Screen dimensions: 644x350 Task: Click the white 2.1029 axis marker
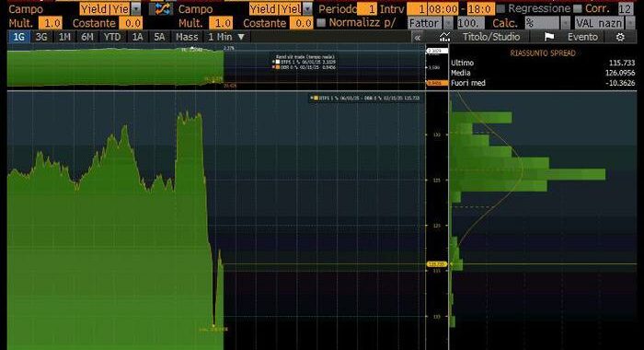pos(437,51)
